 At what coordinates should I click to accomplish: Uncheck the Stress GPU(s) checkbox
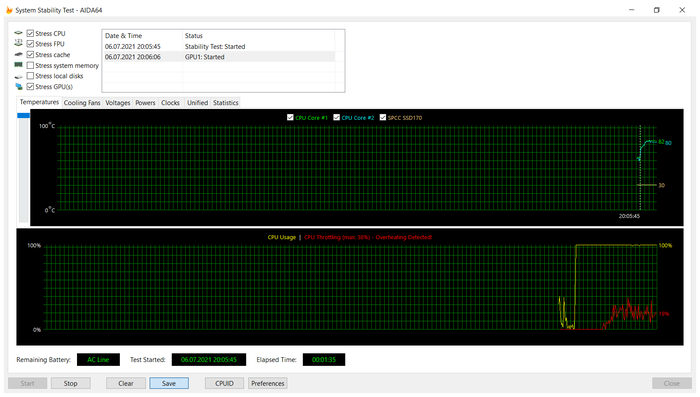pyautogui.click(x=30, y=87)
